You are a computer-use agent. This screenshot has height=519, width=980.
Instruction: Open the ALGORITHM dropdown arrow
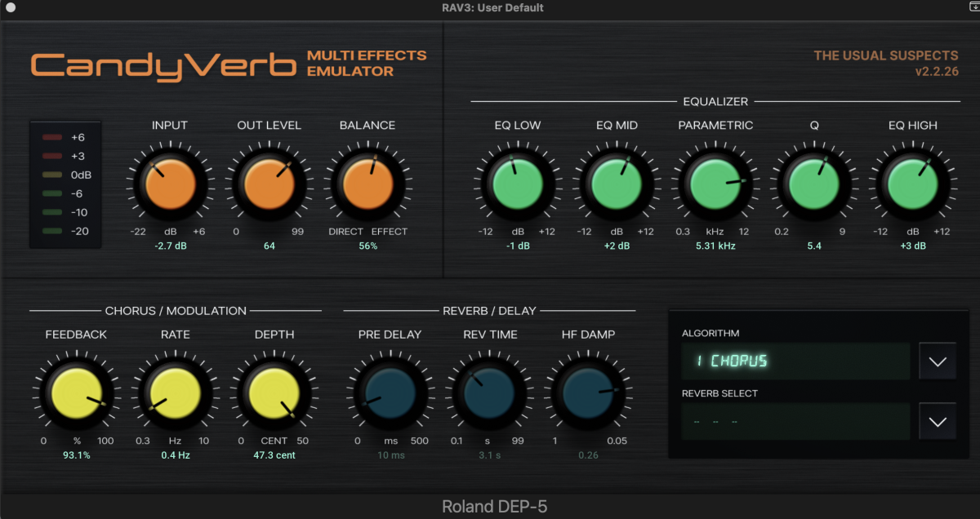938,361
